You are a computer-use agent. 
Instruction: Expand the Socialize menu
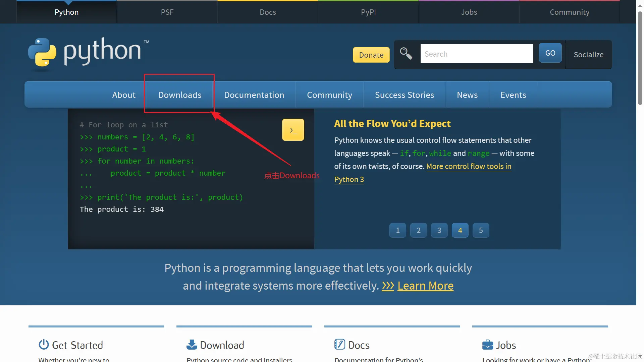tap(589, 55)
